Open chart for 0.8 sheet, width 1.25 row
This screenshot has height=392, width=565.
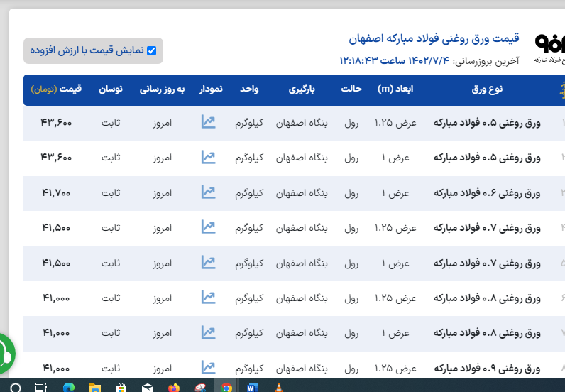click(208, 297)
